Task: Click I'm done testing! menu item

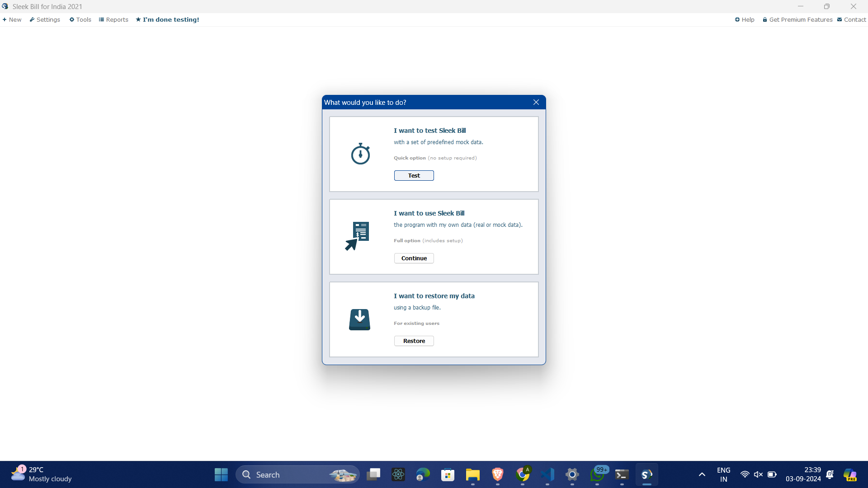Action: pos(168,19)
